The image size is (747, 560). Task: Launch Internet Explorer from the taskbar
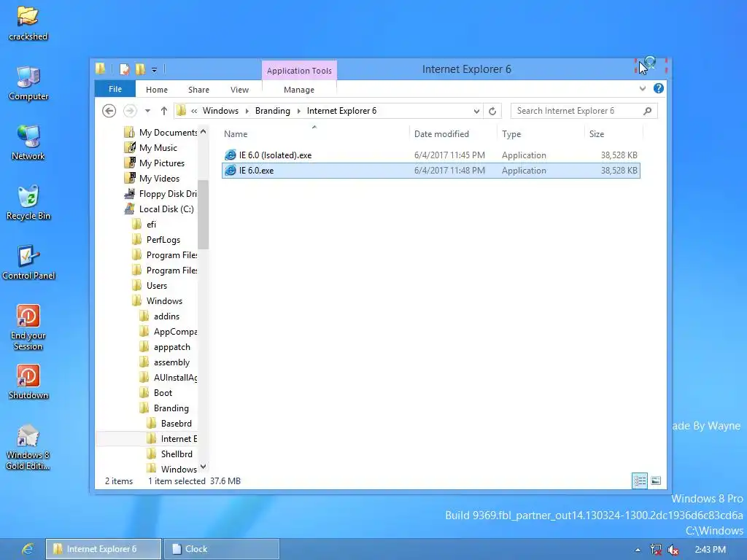point(28,549)
